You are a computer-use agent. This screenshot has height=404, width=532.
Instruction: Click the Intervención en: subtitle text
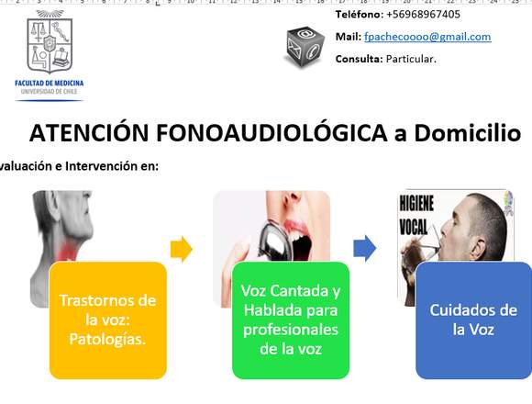tap(112, 166)
